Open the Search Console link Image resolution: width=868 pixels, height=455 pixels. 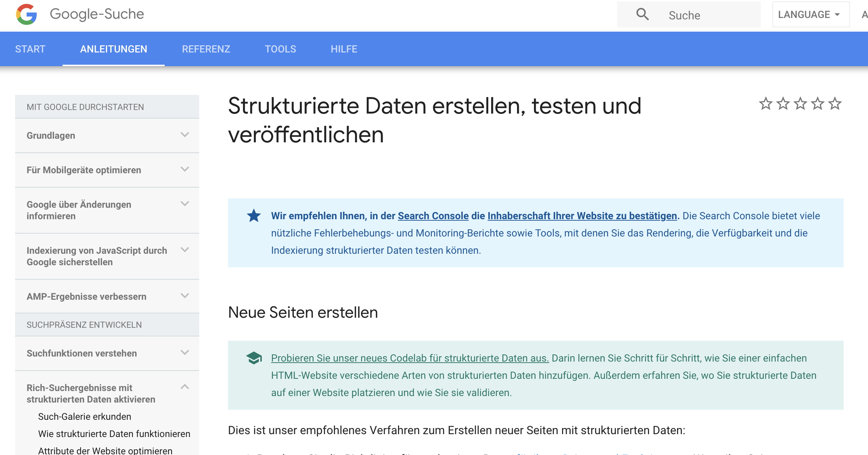pyautogui.click(x=433, y=216)
